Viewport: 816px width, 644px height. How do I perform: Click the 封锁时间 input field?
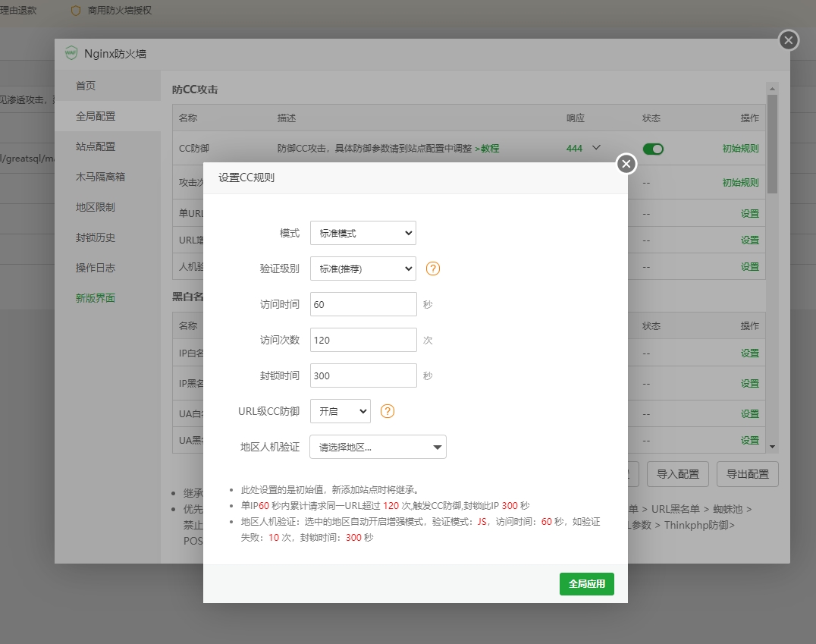[x=363, y=376]
